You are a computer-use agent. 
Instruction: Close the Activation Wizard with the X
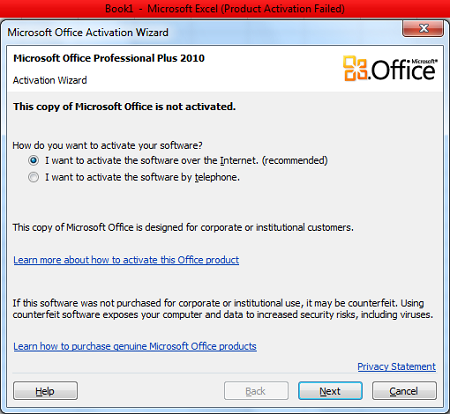click(423, 28)
